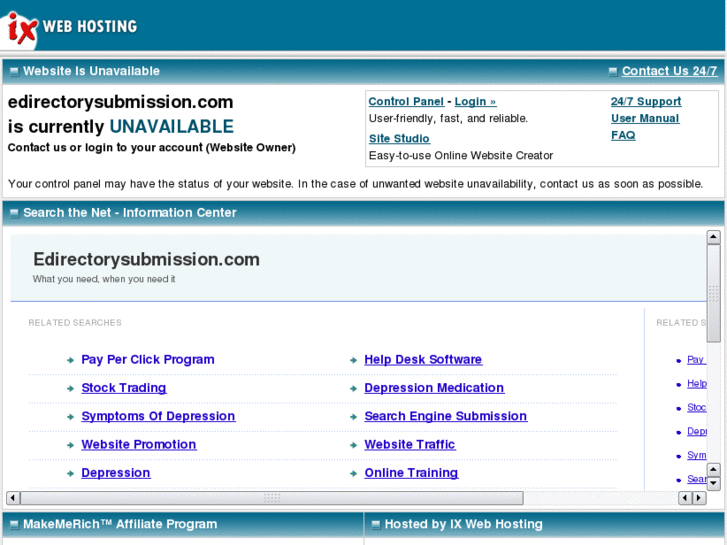Click Hosted by IX Web Hosting header

(x=464, y=524)
